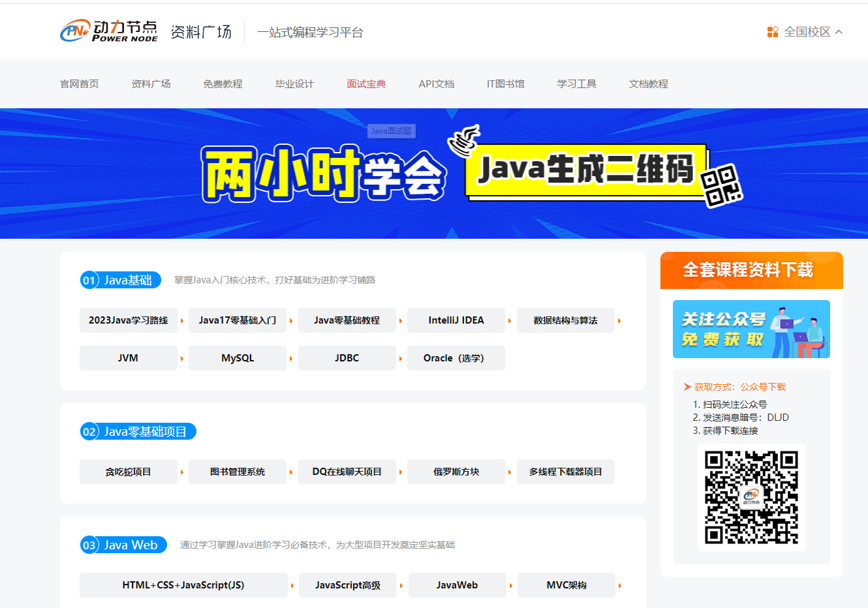Open the 贪吃蛇项目 project page
This screenshot has height=608, width=868.
pyautogui.click(x=129, y=472)
